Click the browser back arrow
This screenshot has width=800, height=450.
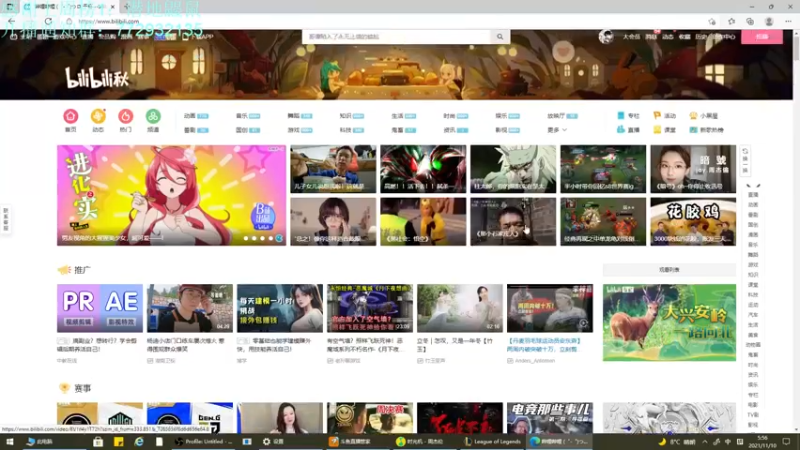tap(11, 21)
